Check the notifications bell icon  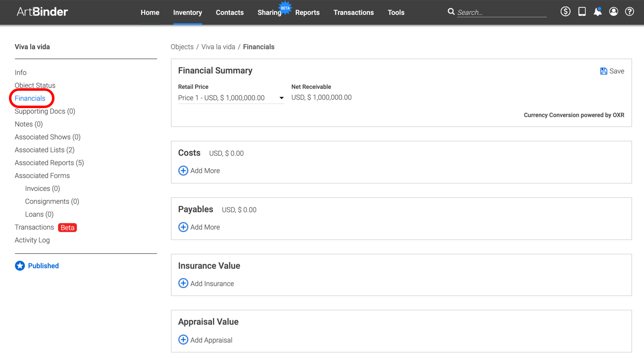click(x=598, y=11)
